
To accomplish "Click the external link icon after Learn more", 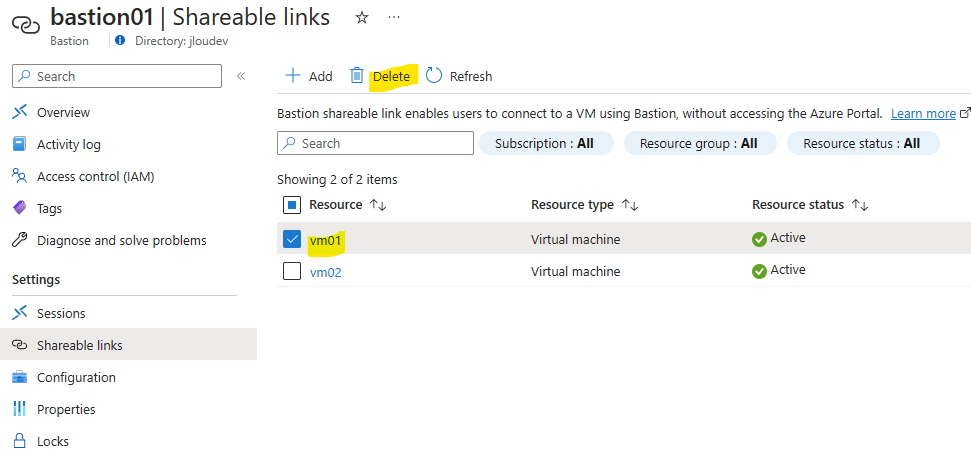I will 964,113.
